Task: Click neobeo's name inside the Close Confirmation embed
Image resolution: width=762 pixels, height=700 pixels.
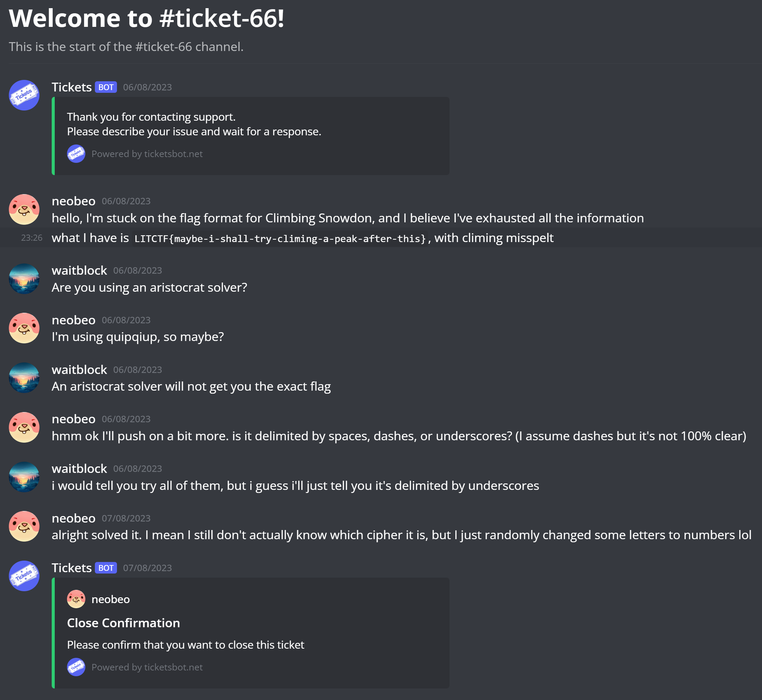Action: point(111,599)
